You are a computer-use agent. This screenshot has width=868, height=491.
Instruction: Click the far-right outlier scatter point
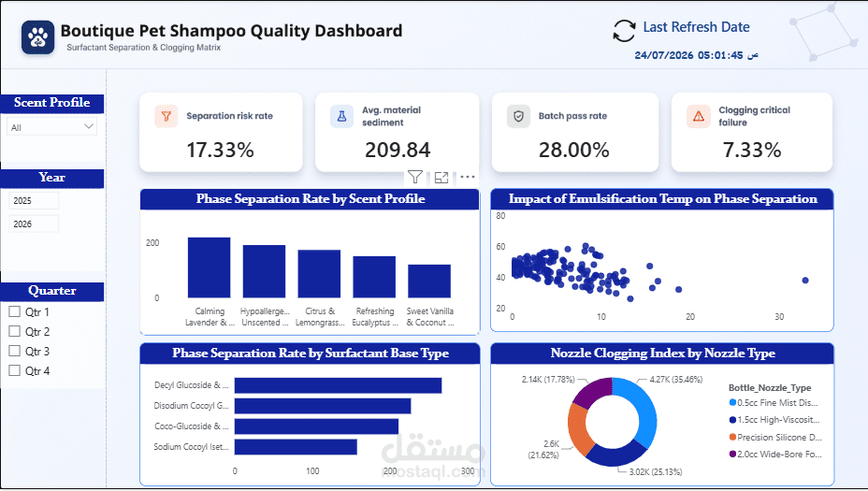coord(805,280)
